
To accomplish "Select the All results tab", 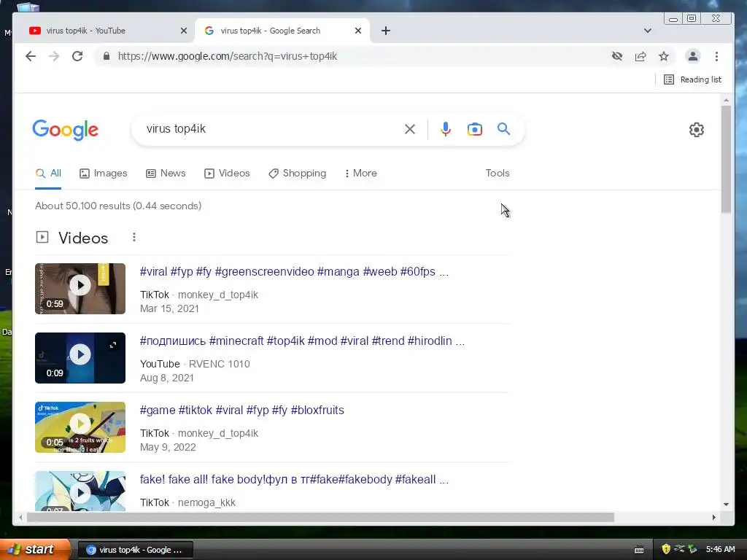I will click(x=48, y=174).
